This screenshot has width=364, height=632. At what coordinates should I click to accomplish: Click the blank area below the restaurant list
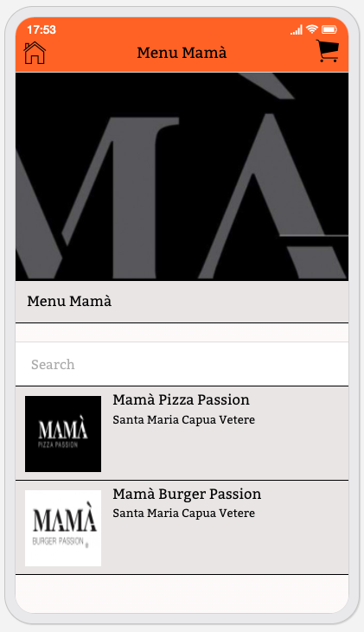182,593
